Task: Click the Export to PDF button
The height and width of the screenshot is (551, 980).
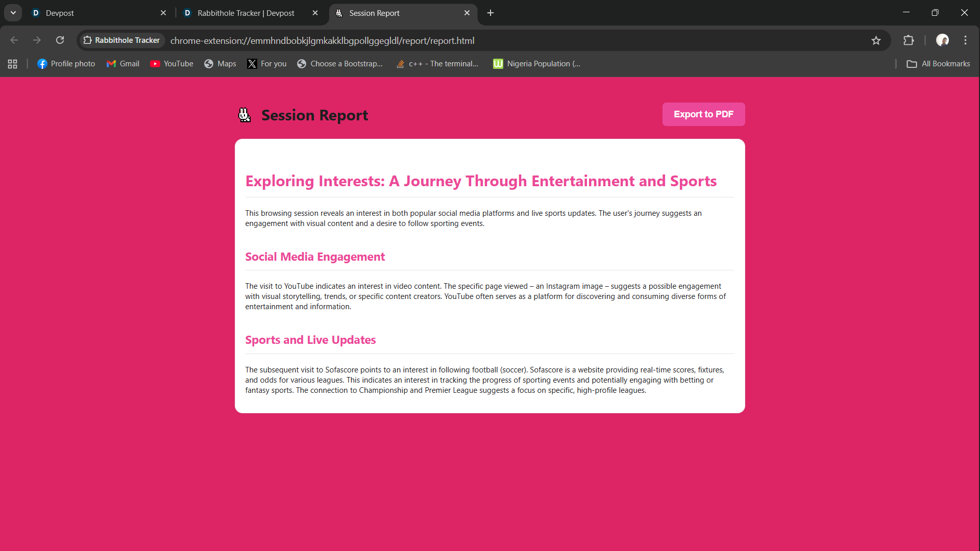Action: (703, 114)
